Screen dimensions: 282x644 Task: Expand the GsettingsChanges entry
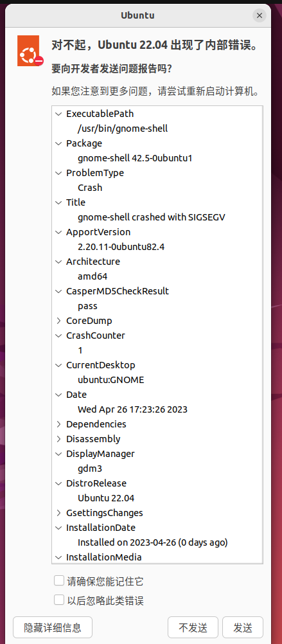tap(58, 513)
